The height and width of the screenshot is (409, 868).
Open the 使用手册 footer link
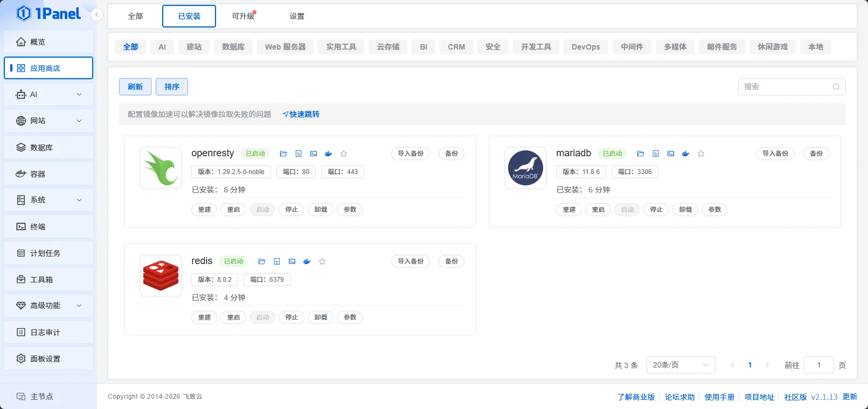tap(719, 397)
